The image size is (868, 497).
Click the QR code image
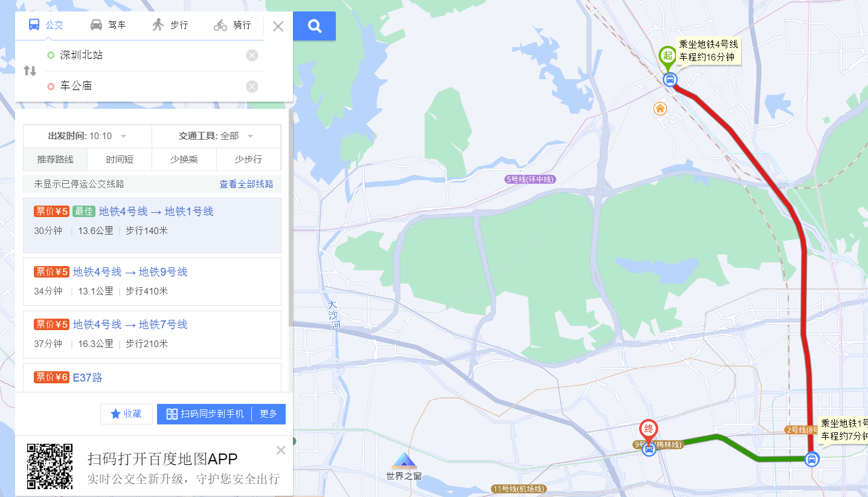[x=50, y=466]
